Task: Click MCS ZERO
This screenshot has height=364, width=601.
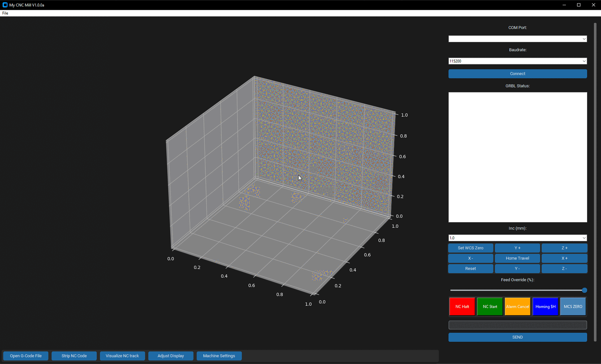Action: [573, 306]
